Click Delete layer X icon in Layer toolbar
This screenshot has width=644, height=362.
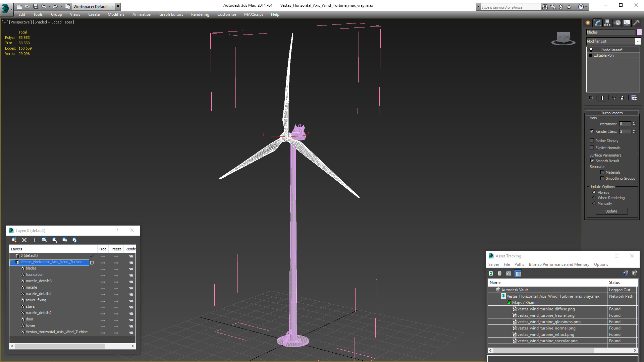(x=24, y=240)
